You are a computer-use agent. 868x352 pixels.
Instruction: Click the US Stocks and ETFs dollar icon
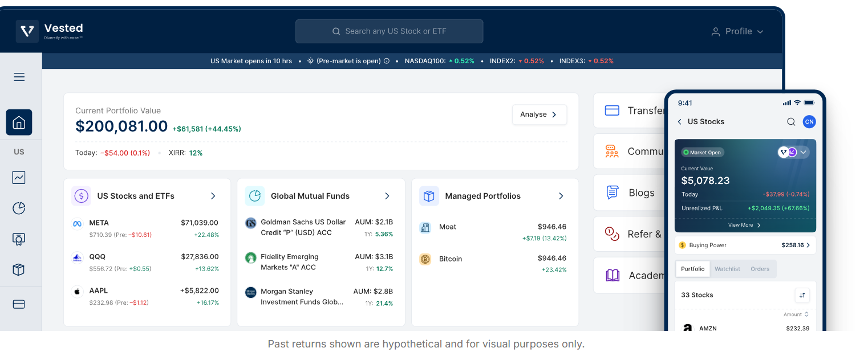coord(82,196)
